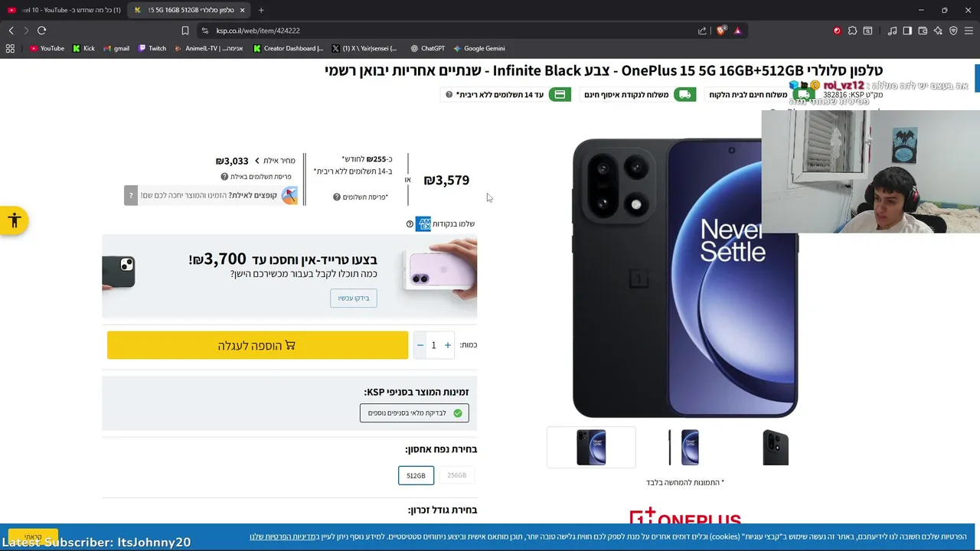Screen dimensions: 980x551
Task: Click the share icon in the address bar
Action: click(x=702, y=31)
